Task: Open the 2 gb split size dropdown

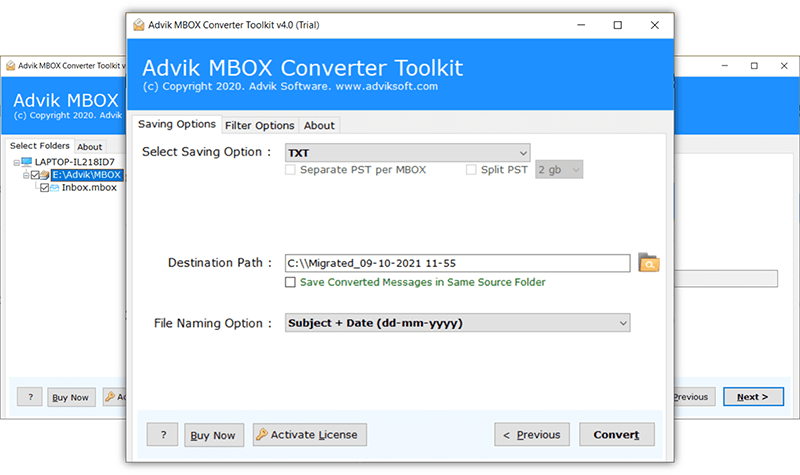Action: (559, 169)
